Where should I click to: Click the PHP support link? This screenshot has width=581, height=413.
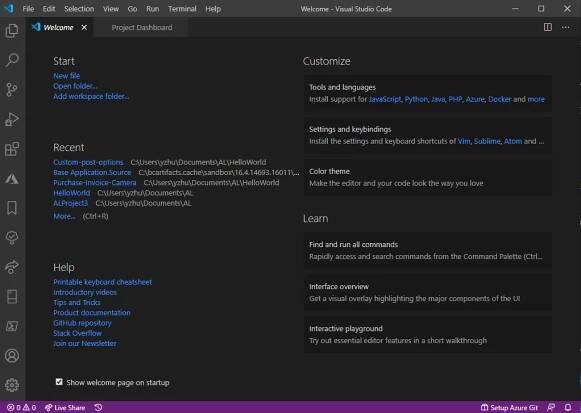tap(455, 99)
